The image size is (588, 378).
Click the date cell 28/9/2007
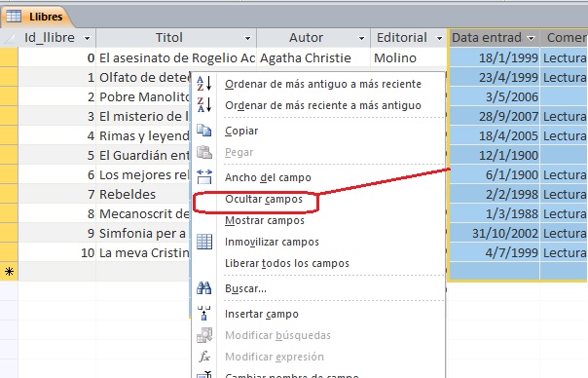click(495, 116)
